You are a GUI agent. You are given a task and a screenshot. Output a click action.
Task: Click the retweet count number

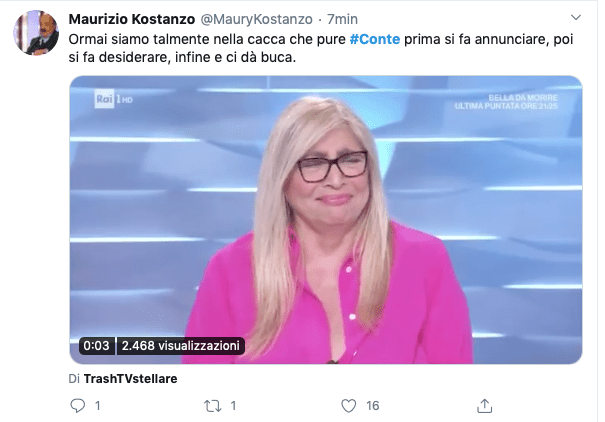point(233,406)
